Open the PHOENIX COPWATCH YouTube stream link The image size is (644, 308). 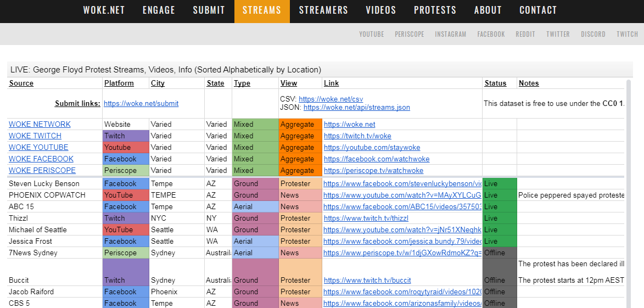402,195
